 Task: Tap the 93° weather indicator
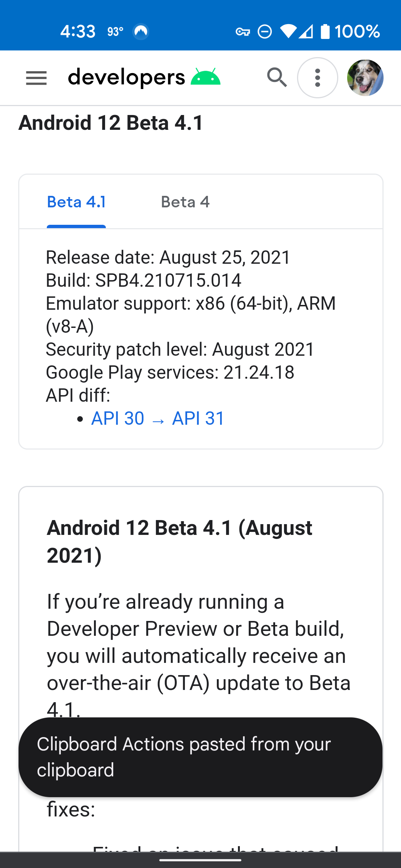(115, 32)
